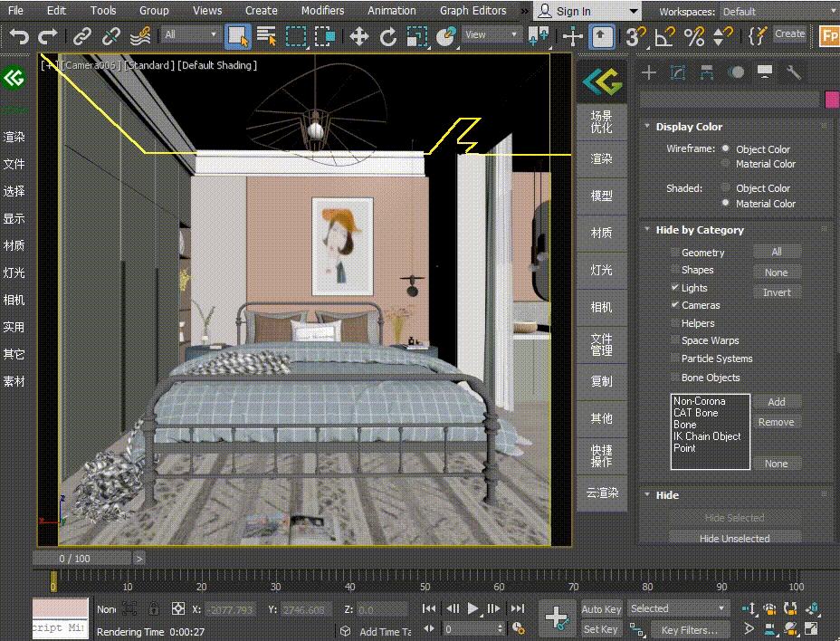Image resolution: width=840 pixels, height=641 pixels.
Task: Click the Select and Link chain icon
Action: point(82,37)
